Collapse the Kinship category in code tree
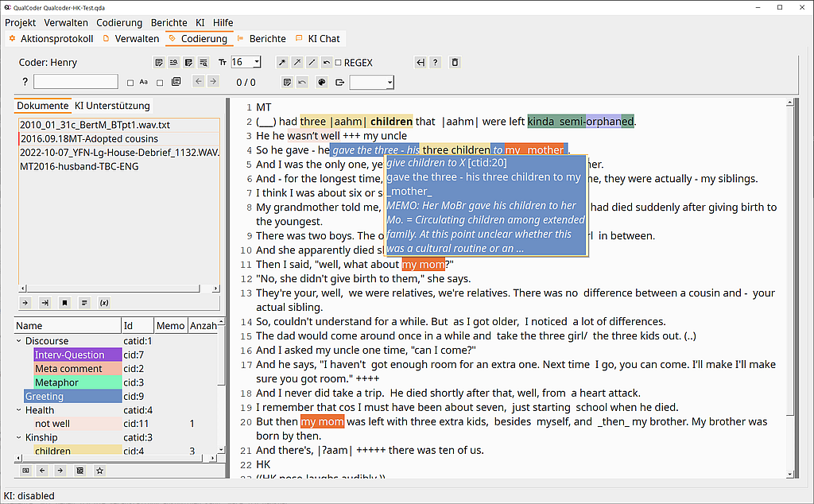 click(19, 437)
